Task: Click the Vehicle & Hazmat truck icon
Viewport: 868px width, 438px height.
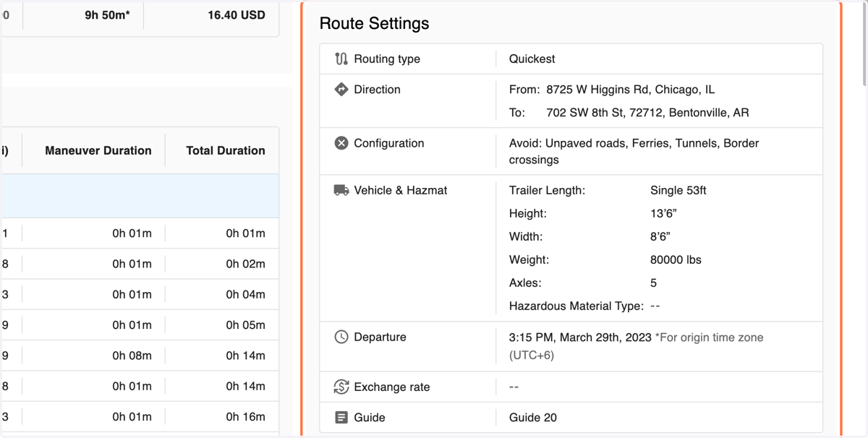Action: [341, 190]
